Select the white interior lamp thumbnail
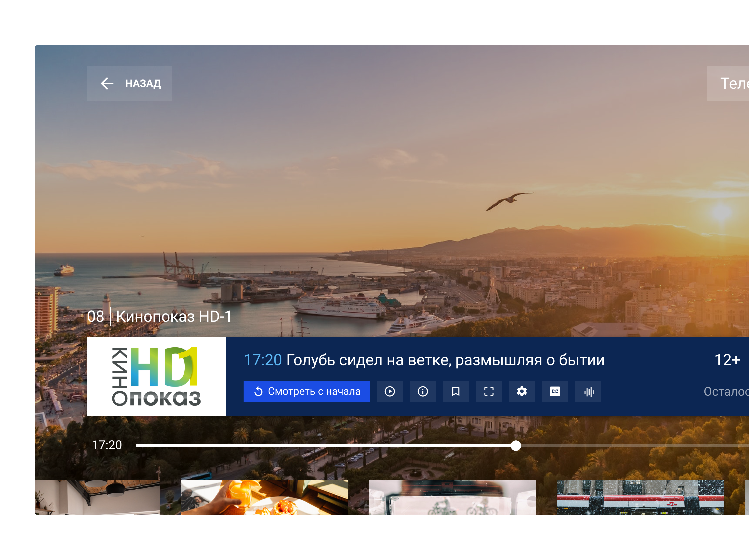Screen dimensions: 749x560 tap(97, 497)
